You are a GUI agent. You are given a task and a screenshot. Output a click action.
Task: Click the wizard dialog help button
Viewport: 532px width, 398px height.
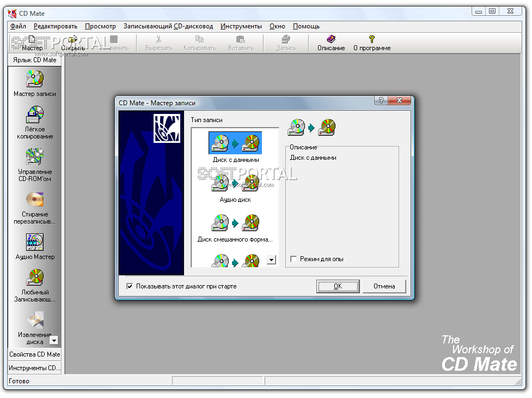pyautogui.click(x=381, y=100)
